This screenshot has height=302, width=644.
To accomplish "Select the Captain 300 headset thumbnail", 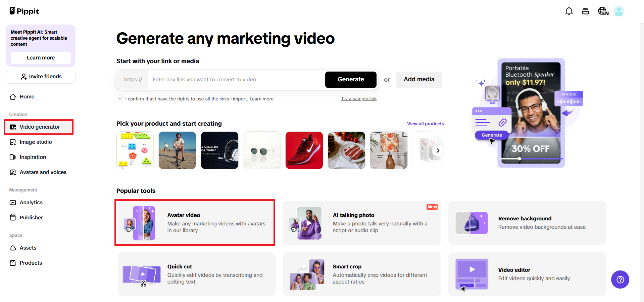I will [x=219, y=150].
